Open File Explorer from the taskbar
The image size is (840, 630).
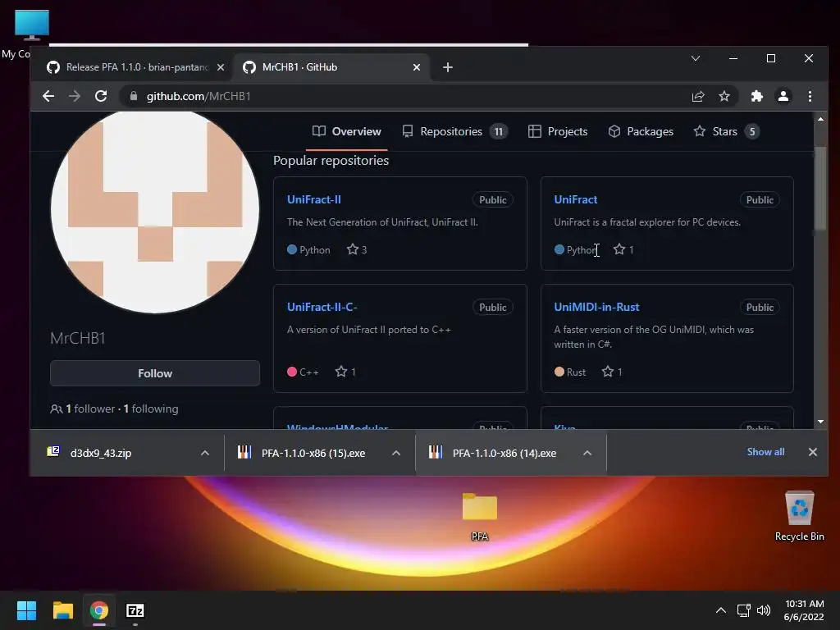tap(62, 610)
